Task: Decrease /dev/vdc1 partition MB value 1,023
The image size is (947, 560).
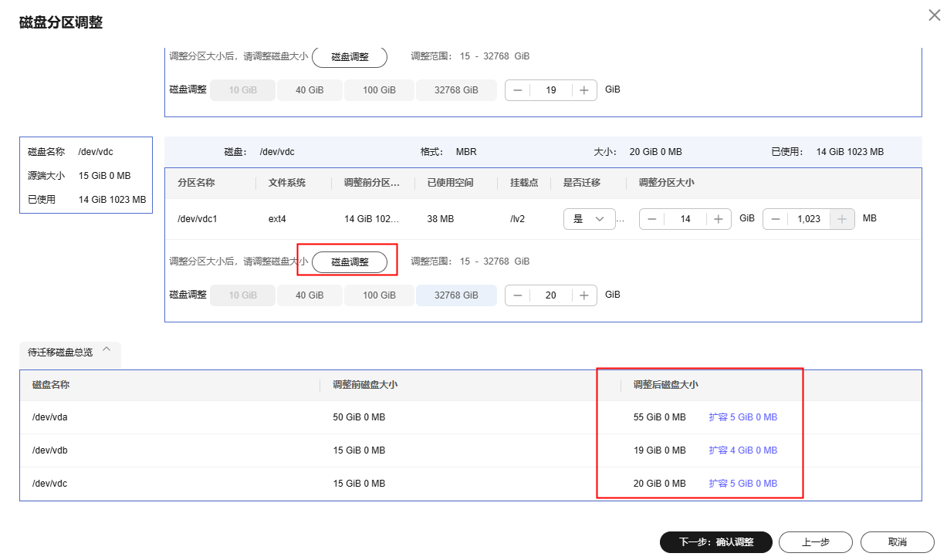Action: [776, 219]
